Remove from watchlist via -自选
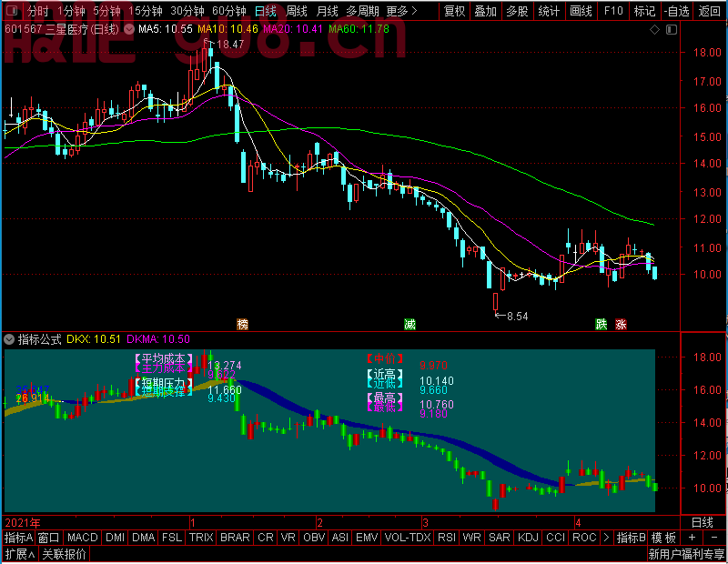This screenshot has height=564, width=728. (x=676, y=11)
